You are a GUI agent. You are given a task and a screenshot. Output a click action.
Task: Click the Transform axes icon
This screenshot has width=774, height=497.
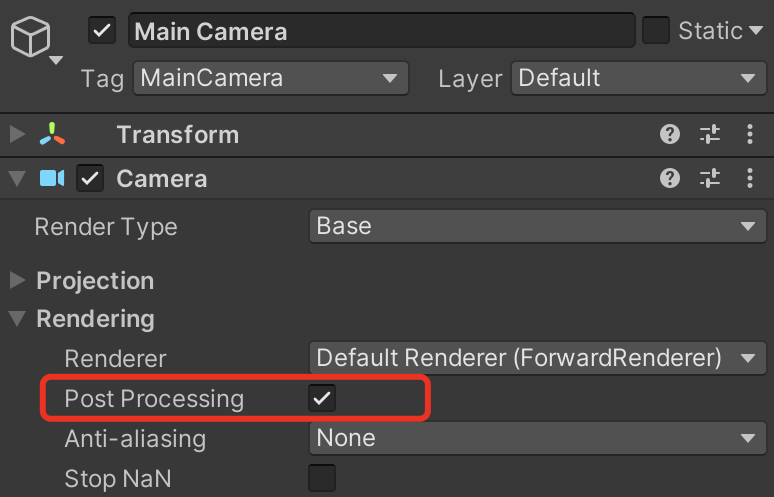coord(52,134)
